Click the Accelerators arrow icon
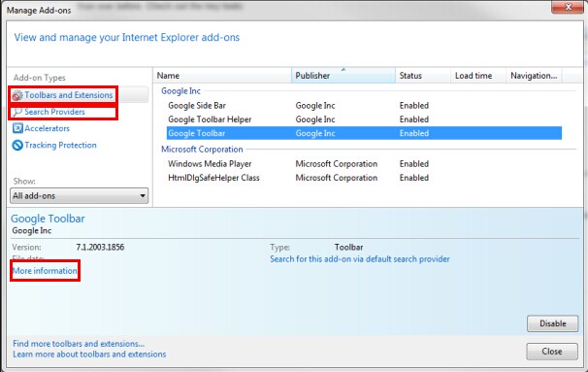The height and width of the screenshot is (372, 588). click(x=17, y=128)
